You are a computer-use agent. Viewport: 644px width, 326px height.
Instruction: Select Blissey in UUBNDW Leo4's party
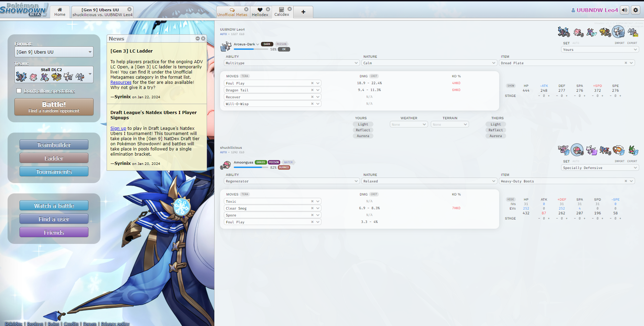(578, 32)
